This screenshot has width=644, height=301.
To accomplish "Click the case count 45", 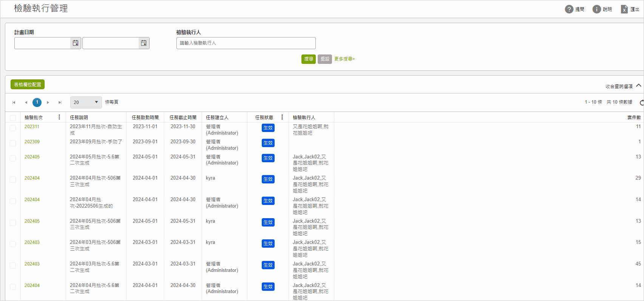I will pos(638,264).
